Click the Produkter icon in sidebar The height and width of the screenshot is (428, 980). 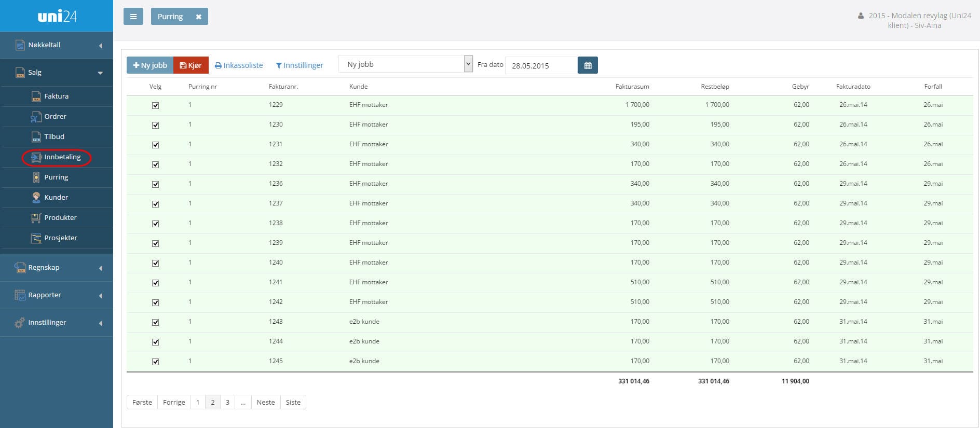click(x=36, y=218)
